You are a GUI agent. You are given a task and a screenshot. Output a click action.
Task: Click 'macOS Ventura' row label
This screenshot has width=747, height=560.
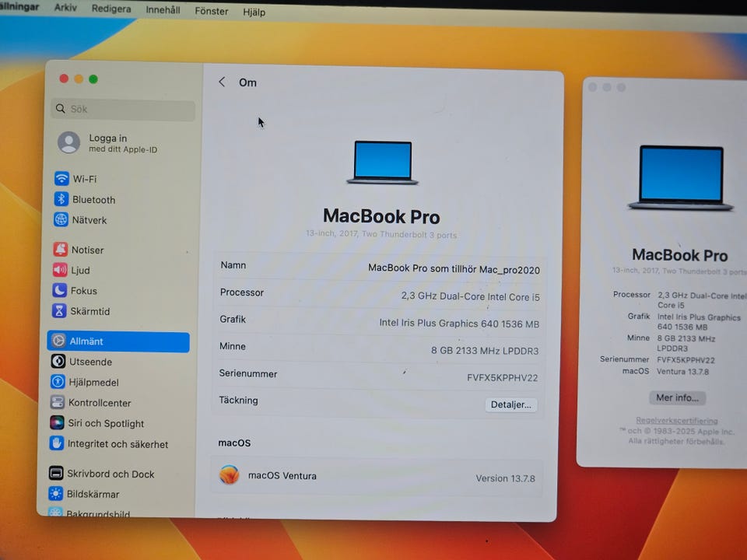pos(282,476)
